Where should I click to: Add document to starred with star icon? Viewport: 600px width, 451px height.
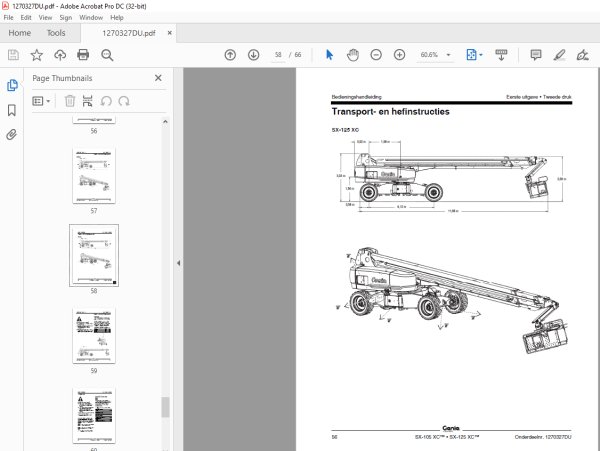pos(37,55)
